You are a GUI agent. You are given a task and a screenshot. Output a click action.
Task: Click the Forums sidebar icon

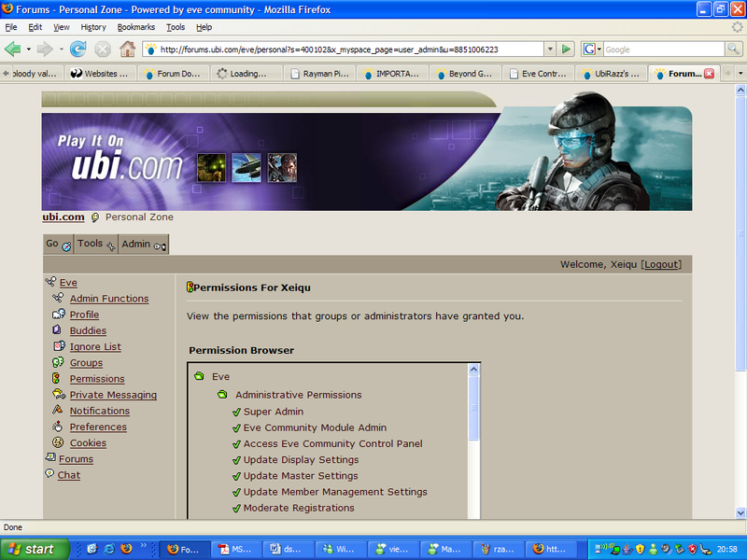[50, 457]
